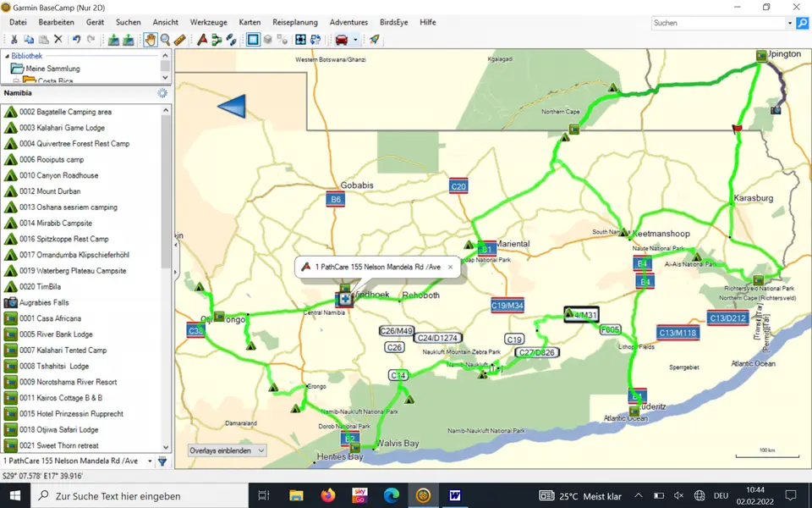
Task: Toggle the 2D map view icon
Action: (x=253, y=40)
